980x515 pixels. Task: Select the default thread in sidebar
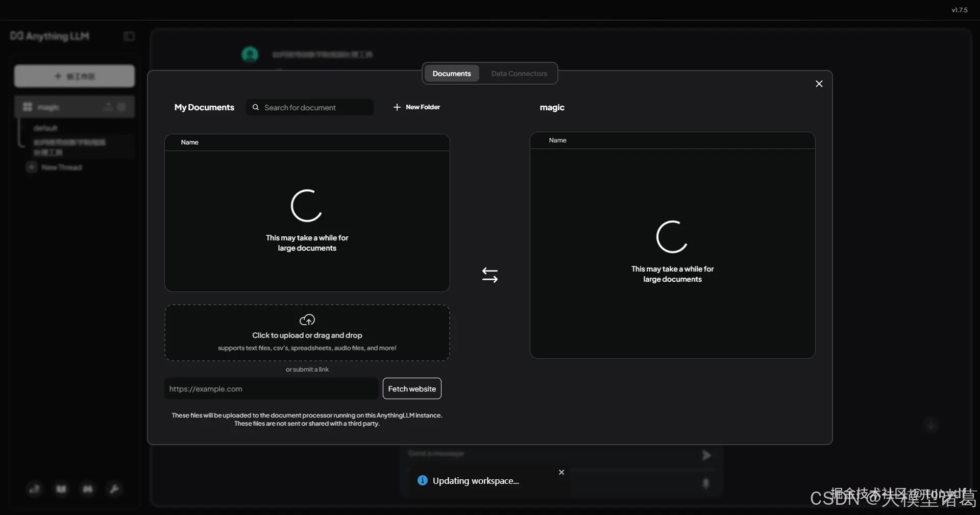click(x=46, y=128)
